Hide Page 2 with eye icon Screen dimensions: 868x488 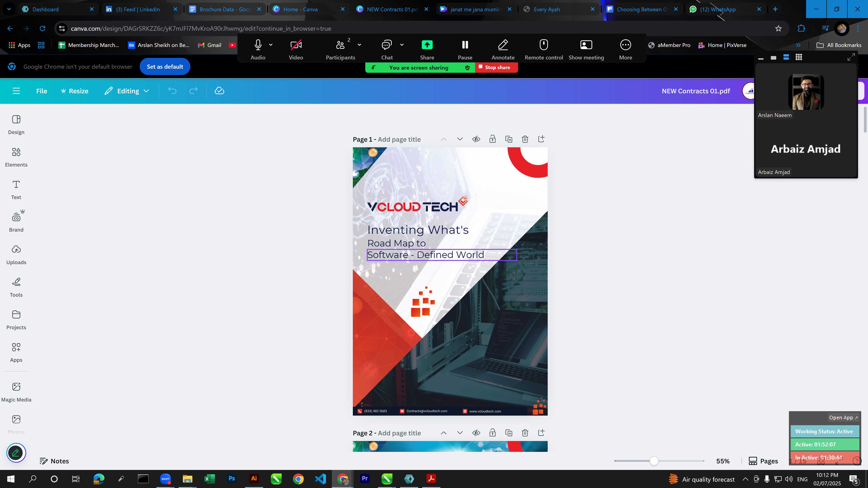coord(476,433)
